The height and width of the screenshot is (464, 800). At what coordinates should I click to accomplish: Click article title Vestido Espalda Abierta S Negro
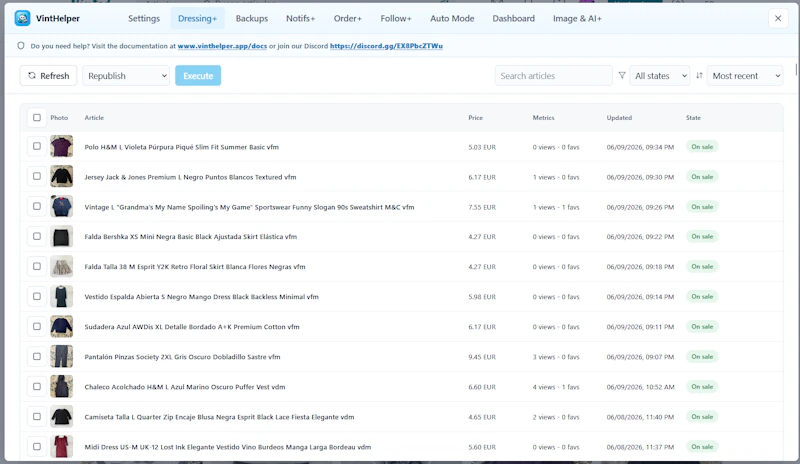[202, 297]
